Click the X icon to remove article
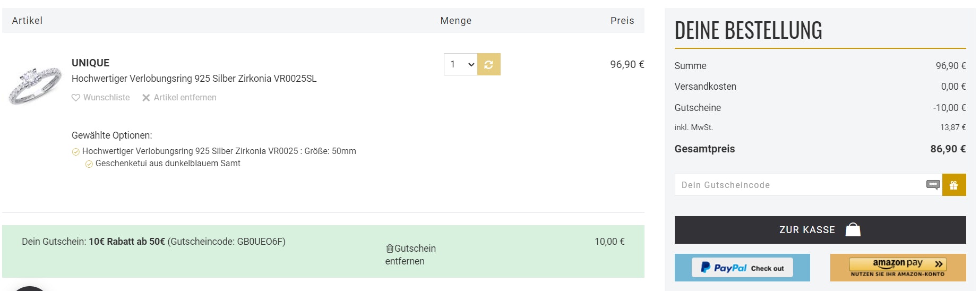 coord(146,98)
